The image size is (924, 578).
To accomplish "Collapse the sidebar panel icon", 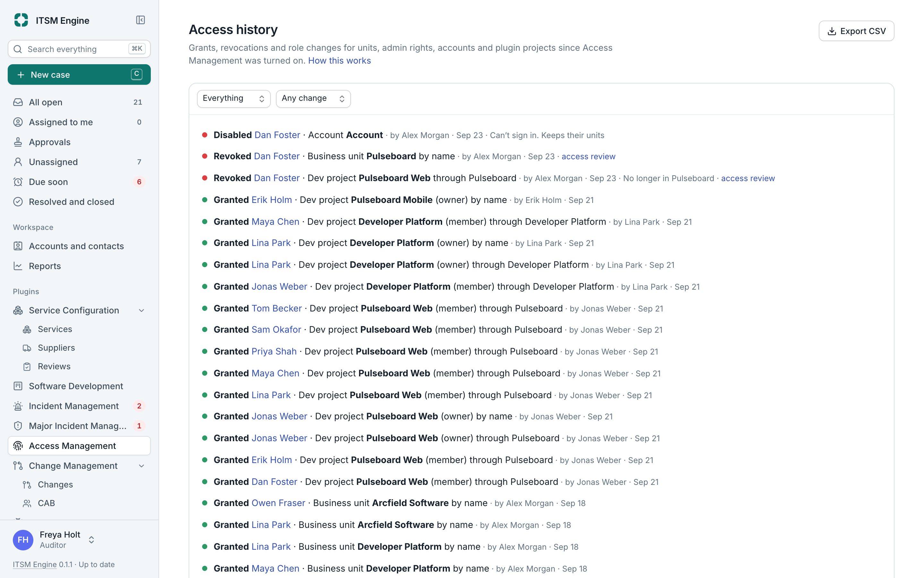I will tap(141, 20).
